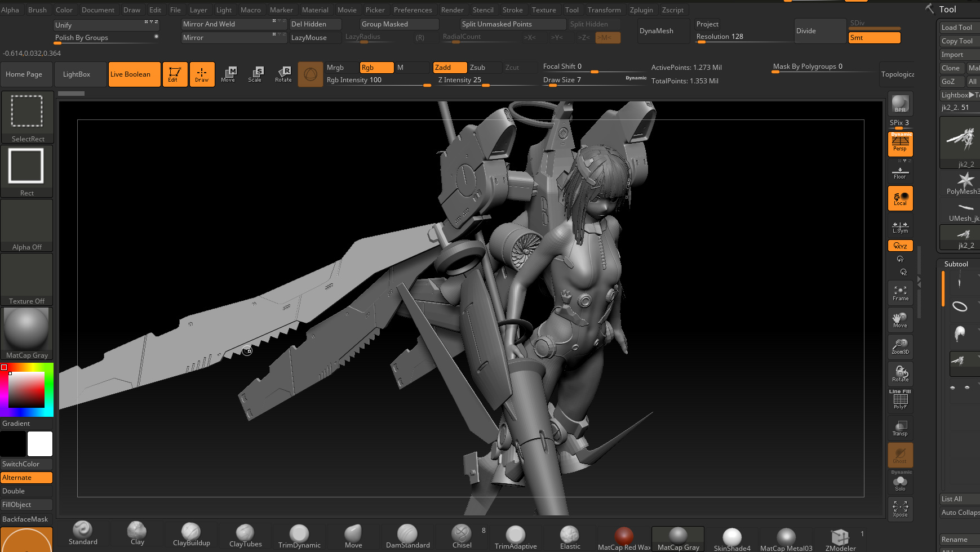Click Frame canvas button
The image size is (980, 552).
900,293
